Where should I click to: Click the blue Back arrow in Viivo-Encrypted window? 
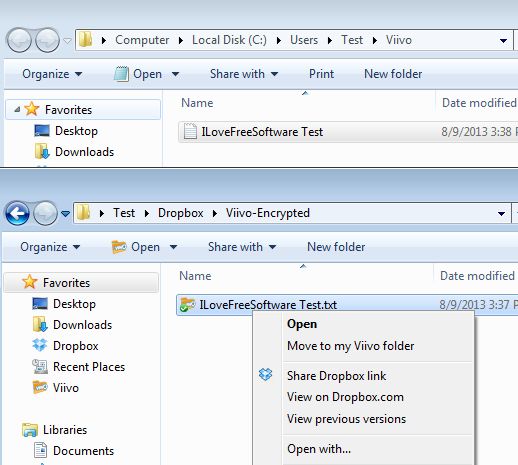(x=17, y=213)
